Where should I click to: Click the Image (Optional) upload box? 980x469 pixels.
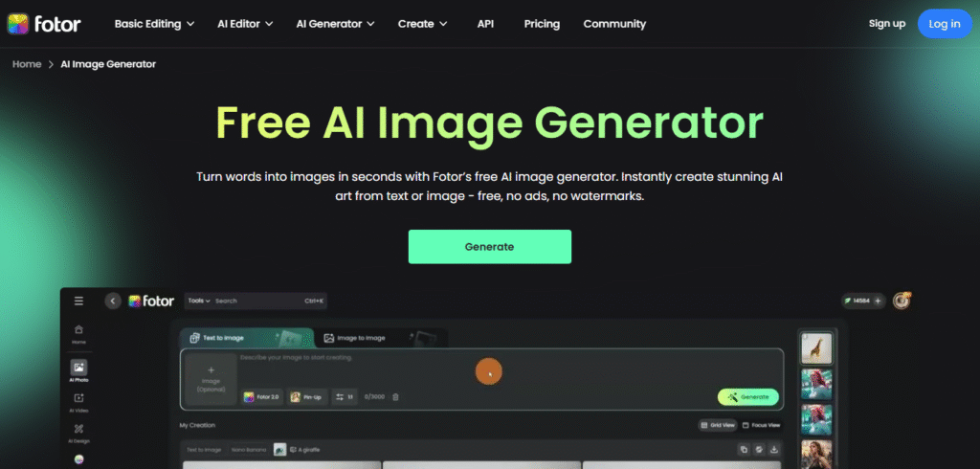pyautogui.click(x=211, y=379)
